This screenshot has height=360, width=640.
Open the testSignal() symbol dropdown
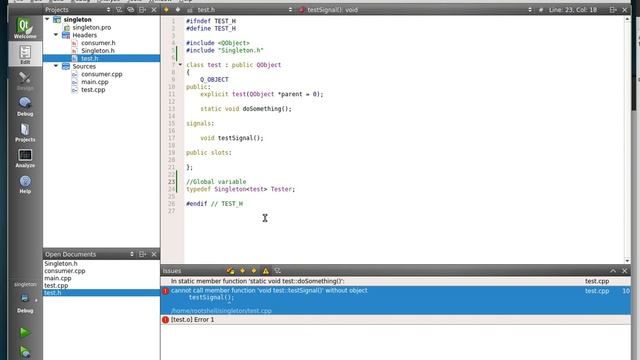coord(415,9)
